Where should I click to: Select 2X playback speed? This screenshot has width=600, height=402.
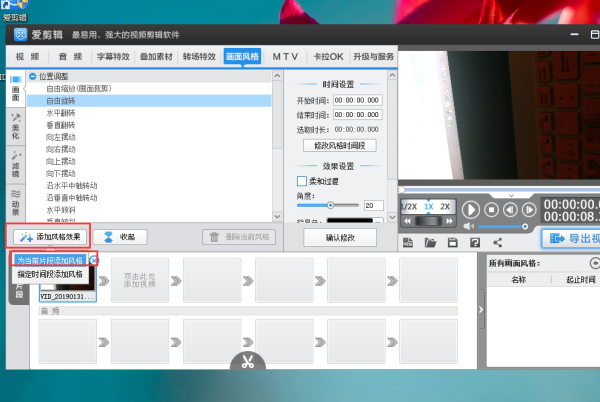tap(445, 206)
